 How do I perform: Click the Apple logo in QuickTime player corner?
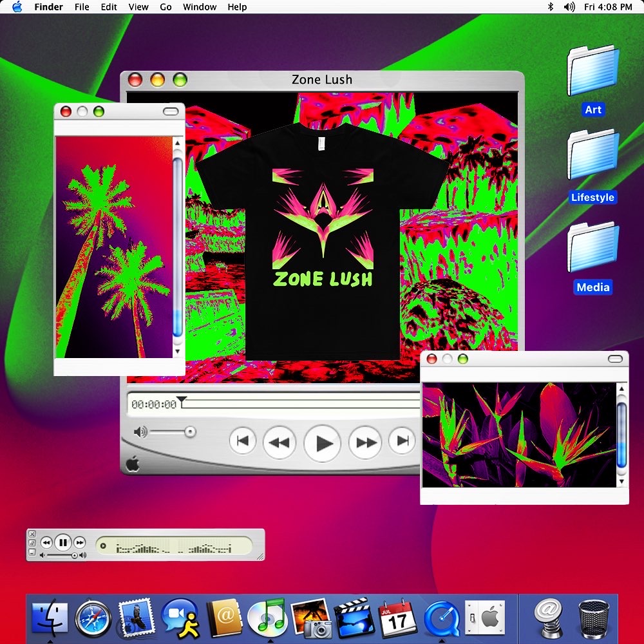pos(132,464)
